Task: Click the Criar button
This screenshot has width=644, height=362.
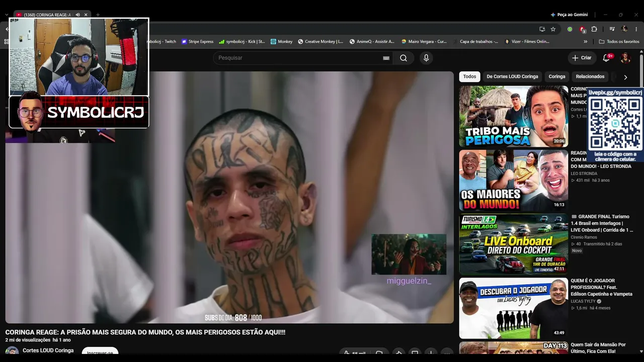Action: pyautogui.click(x=582, y=58)
